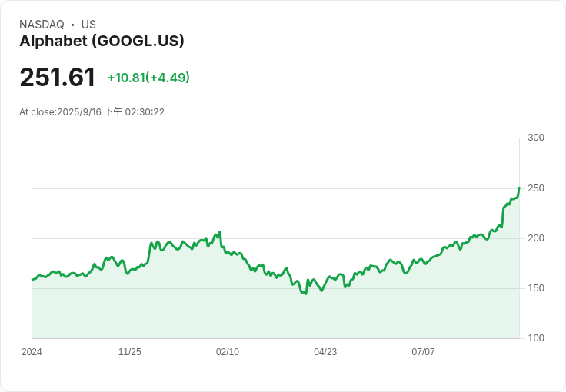Click the 300 y-axis value
The height and width of the screenshot is (392, 566).
tap(536, 138)
